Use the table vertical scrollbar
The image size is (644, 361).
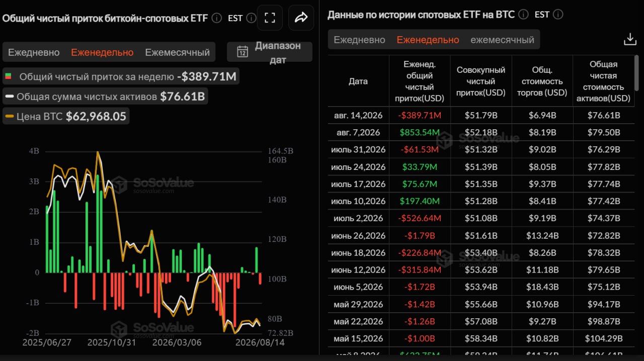coord(636,73)
